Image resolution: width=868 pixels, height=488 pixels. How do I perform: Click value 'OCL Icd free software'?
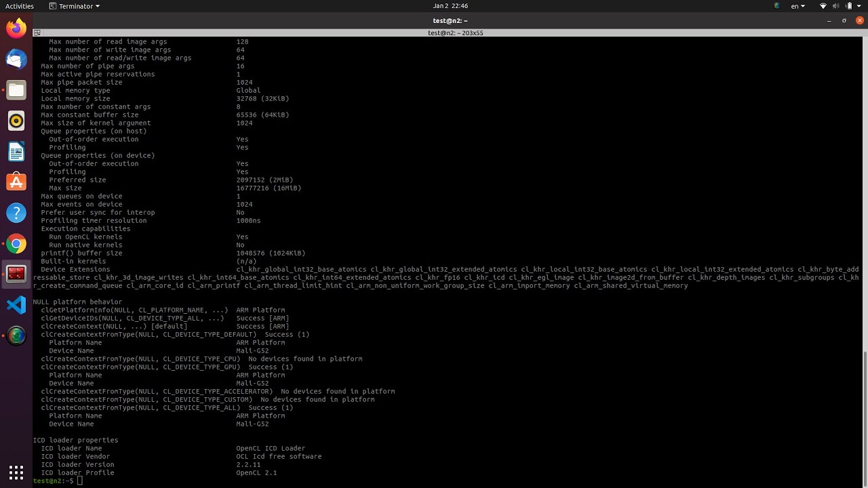pyautogui.click(x=279, y=456)
